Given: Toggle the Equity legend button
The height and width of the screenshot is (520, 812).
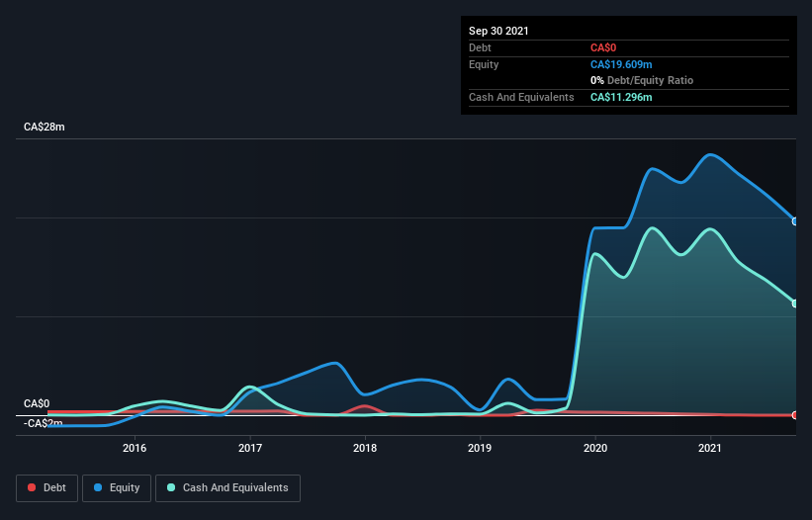Looking at the screenshot, I should 117,488.
